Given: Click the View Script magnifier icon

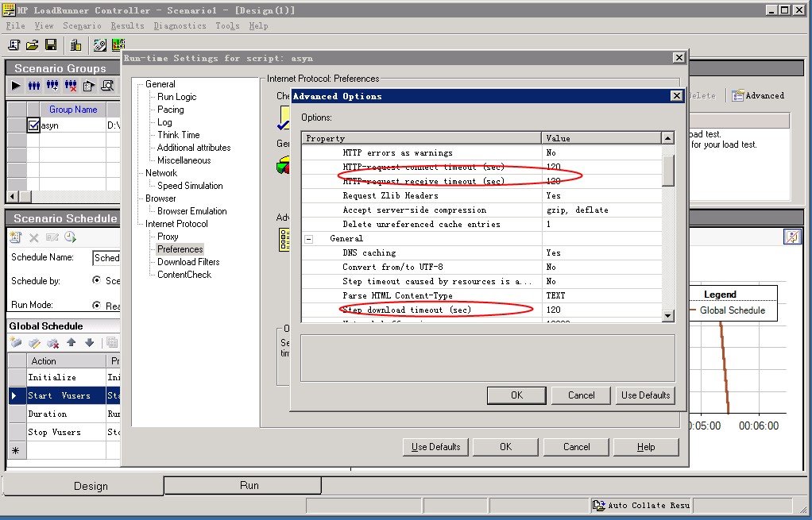Looking at the screenshot, I should (x=107, y=86).
